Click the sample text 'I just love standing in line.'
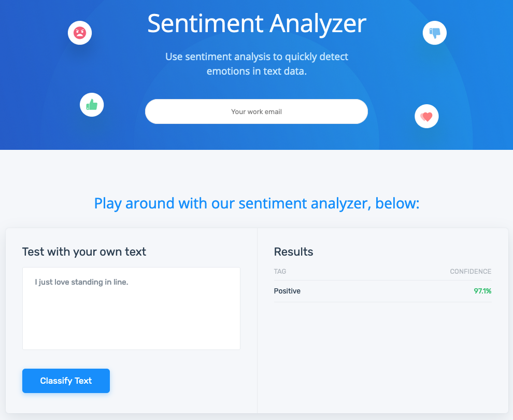Image resolution: width=513 pixels, height=420 pixels. 81,283
